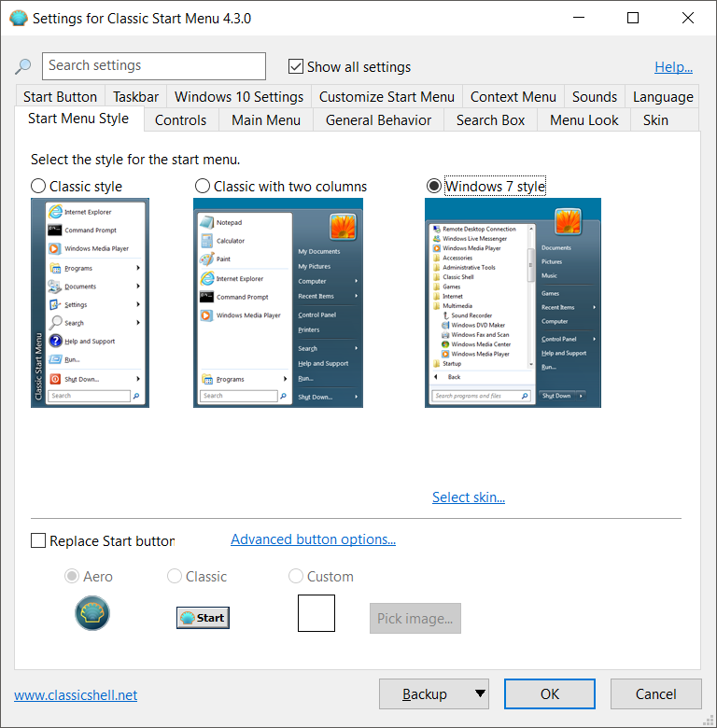Switch to the Skin tab
Image resolution: width=717 pixels, height=728 pixels.
tap(655, 120)
